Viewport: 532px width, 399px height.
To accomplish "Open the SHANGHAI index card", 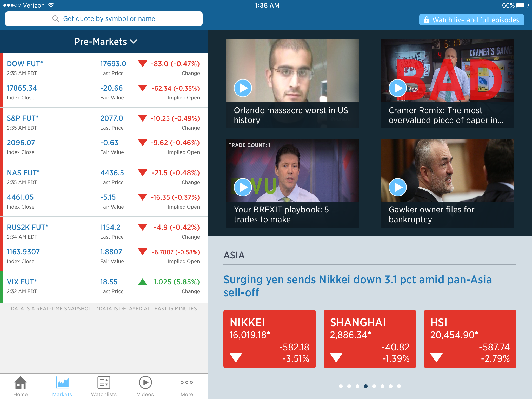I will (370, 339).
